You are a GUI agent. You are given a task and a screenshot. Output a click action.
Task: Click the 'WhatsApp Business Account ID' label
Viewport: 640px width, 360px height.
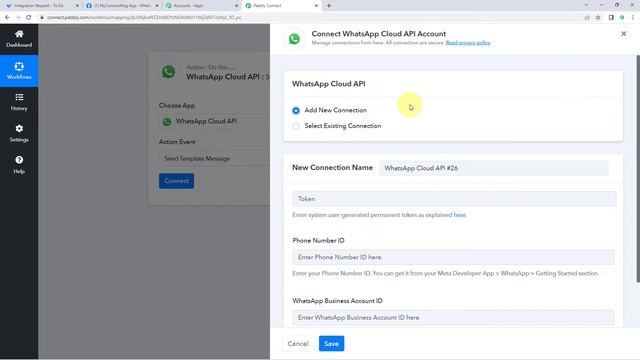coord(337,301)
